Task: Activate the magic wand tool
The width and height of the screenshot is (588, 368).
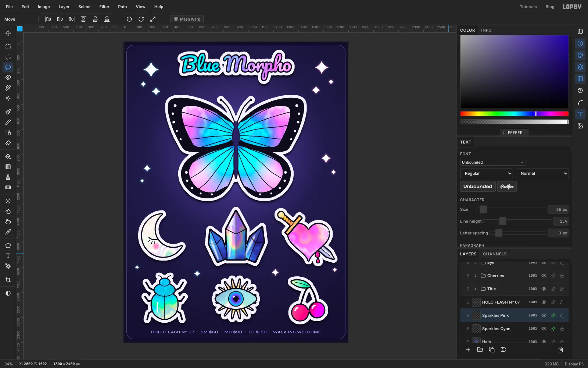Action: [x=8, y=88]
